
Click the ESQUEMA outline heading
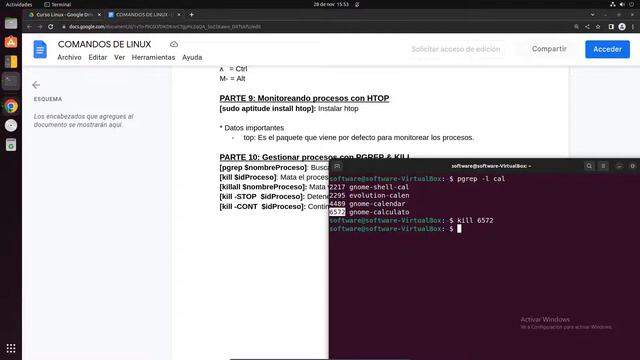48,99
